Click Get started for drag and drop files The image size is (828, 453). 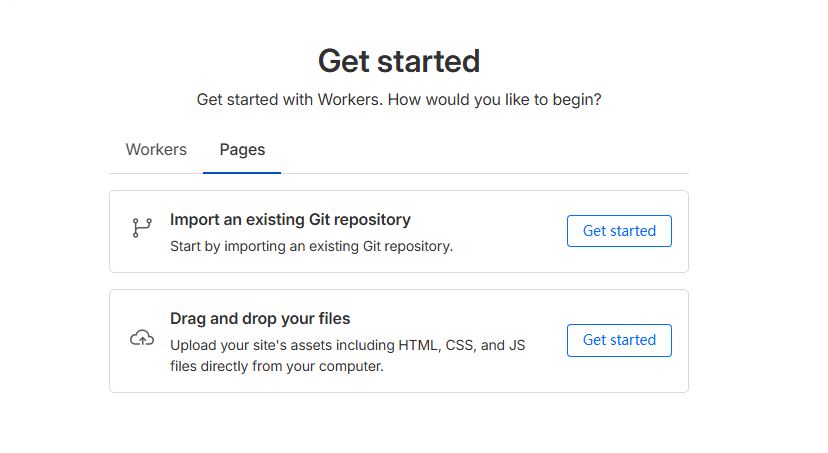tap(619, 340)
